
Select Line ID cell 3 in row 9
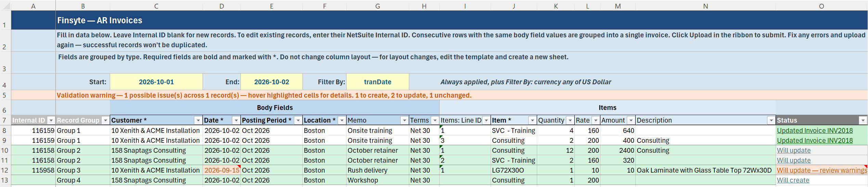(x=465, y=140)
